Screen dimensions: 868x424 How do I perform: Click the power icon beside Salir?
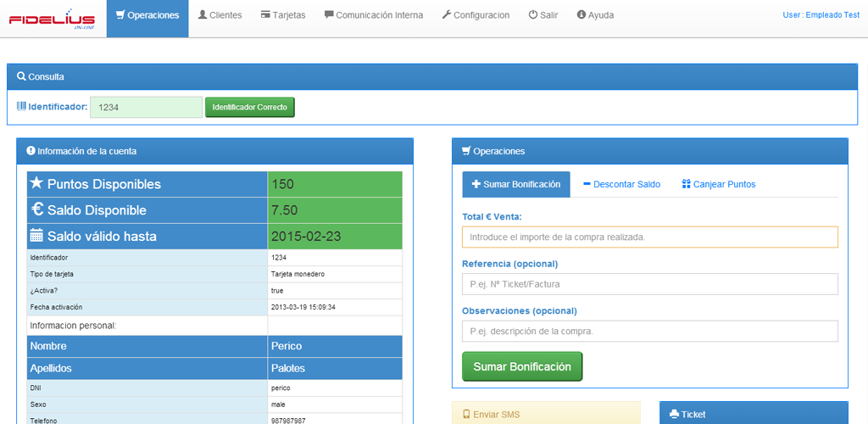(533, 15)
